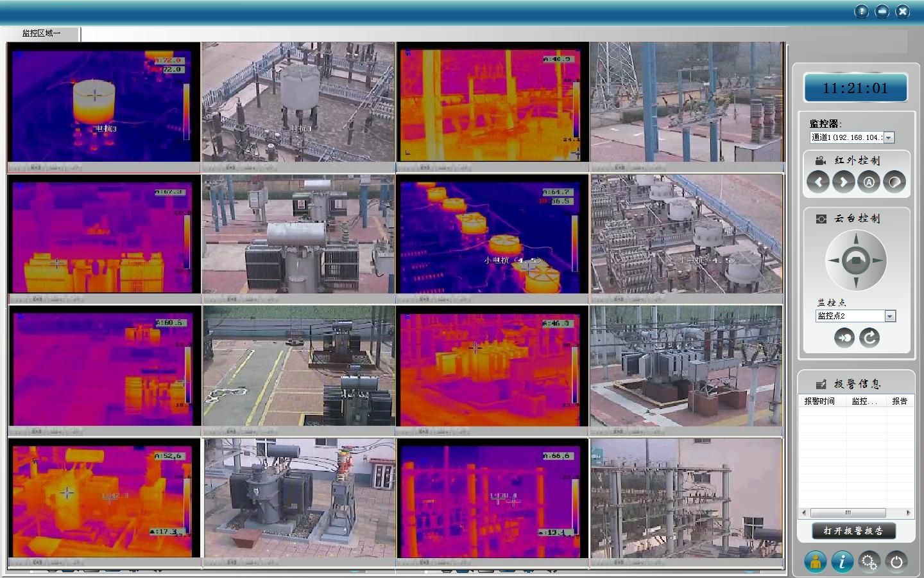The height and width of the screenshot is (578, 924).
Task: Expand the 监控器 channel dropdown
Action: pos(889,137)
